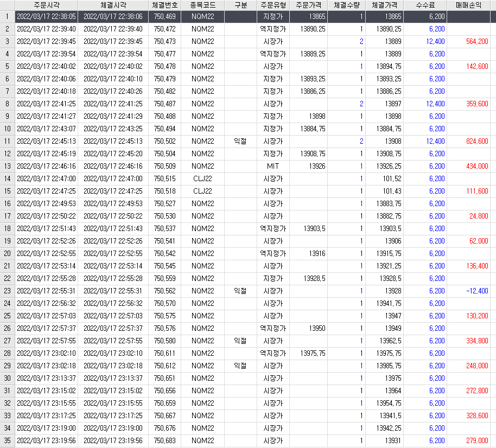
Task: Click order price 13975,75
Action: pos(313,354)
